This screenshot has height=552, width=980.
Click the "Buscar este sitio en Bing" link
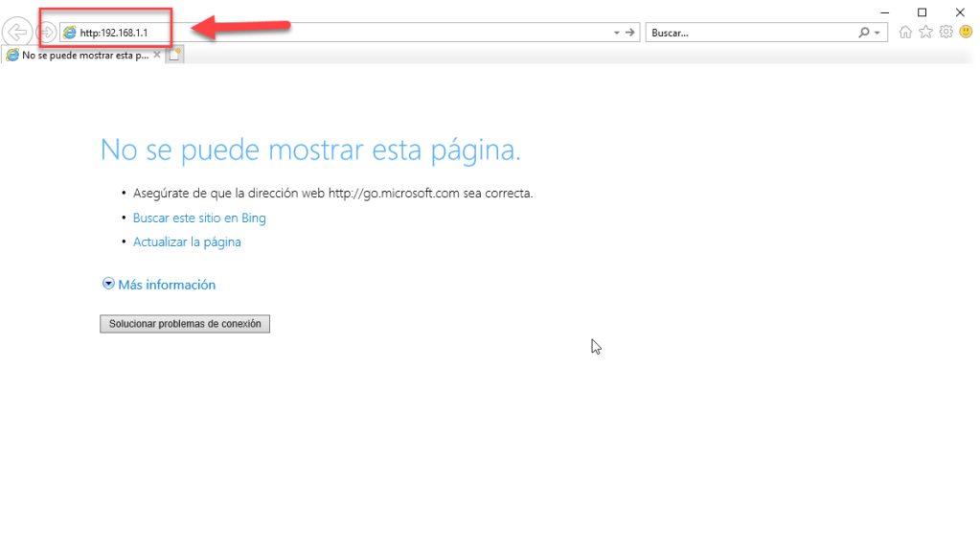[199, 218]
